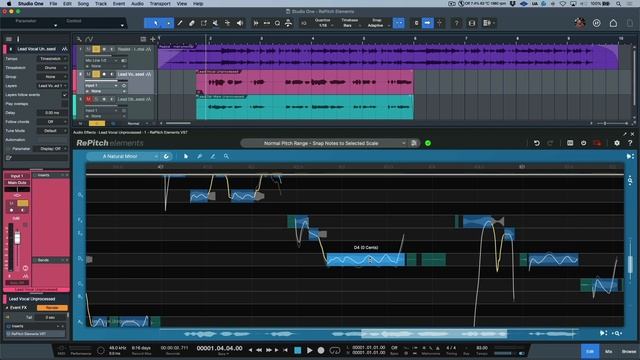
Task: Open the Tempo Timestretch dropdown
Action: click(x=52, y=59)
